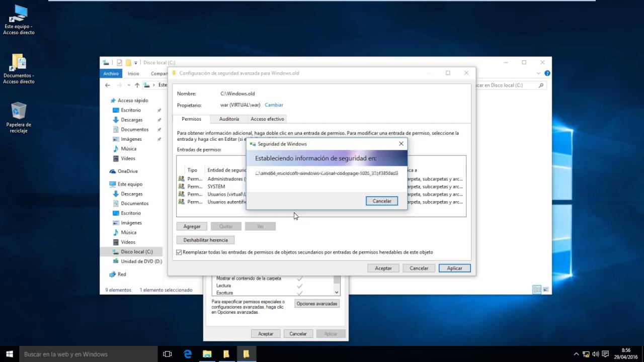Open volume control tray icon

tap(596, 354)
